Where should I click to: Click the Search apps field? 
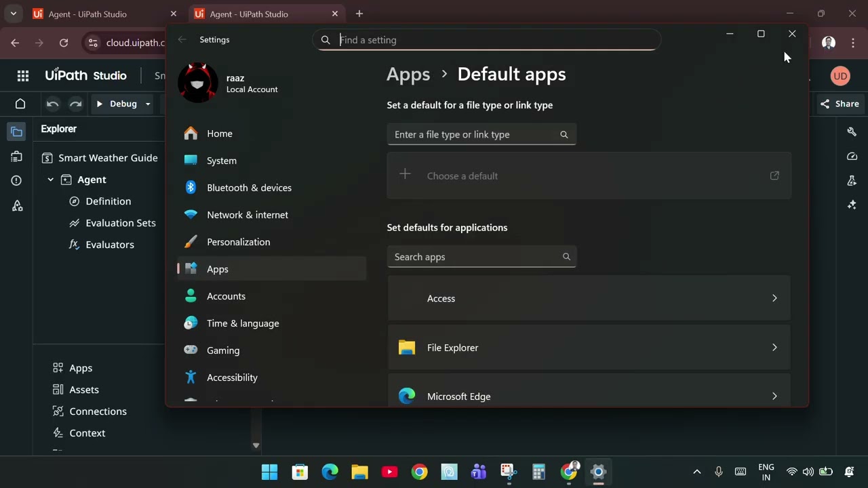click(481, 257)
